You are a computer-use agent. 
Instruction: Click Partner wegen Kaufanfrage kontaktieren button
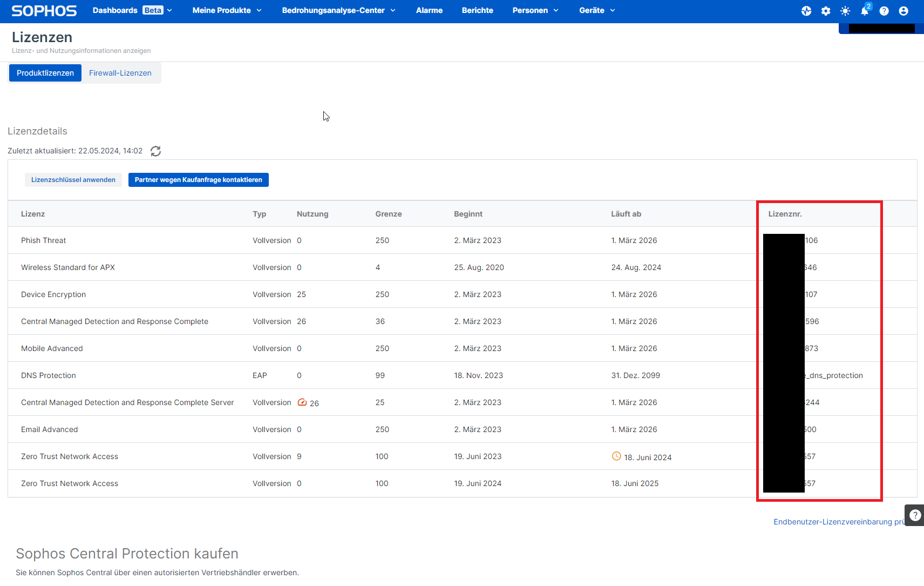pyautogui.click(x=199, y=180)
